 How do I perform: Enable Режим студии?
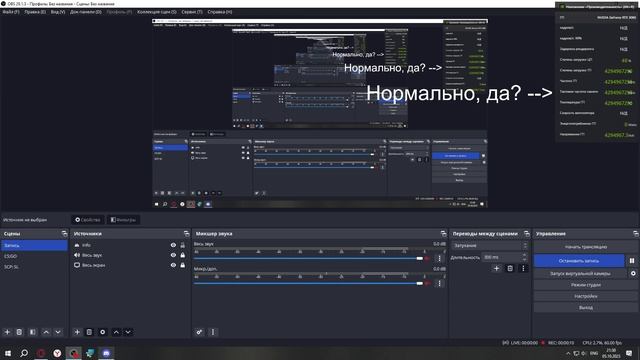tap(586, 285)
